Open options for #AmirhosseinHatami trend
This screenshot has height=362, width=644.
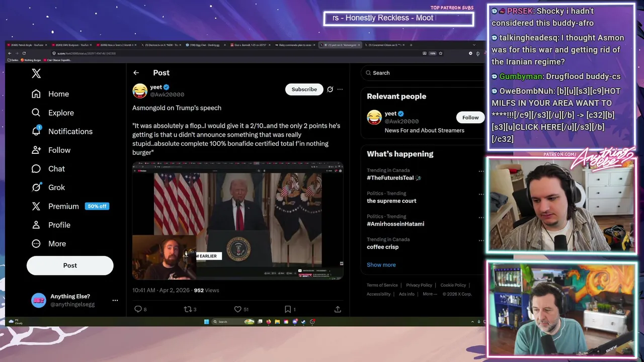(481, 217)
